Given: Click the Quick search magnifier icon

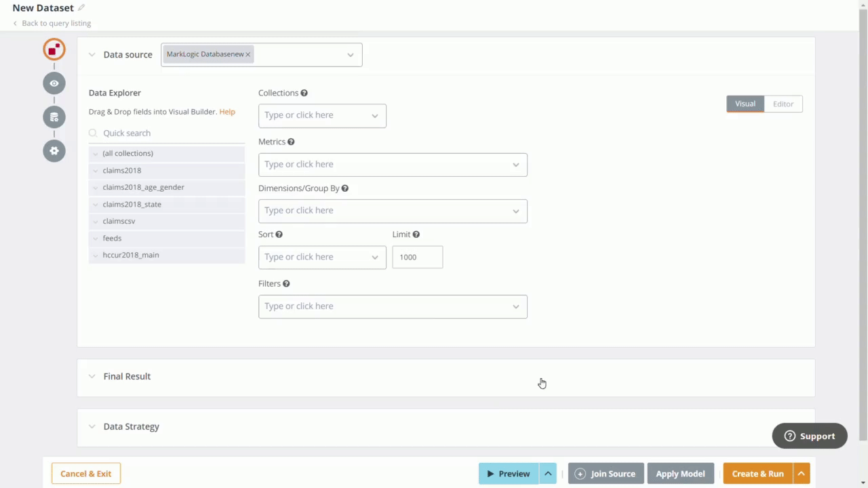Looking at the screenshot, I should click(93, 133).
